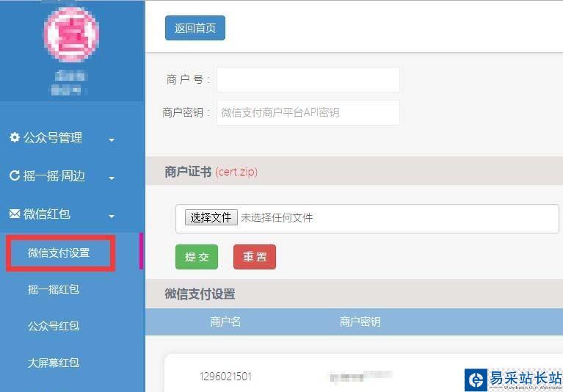The image size is (563, 392).
Task: Click the 商户密钥 table column header
Action: (x=360, y=322)
